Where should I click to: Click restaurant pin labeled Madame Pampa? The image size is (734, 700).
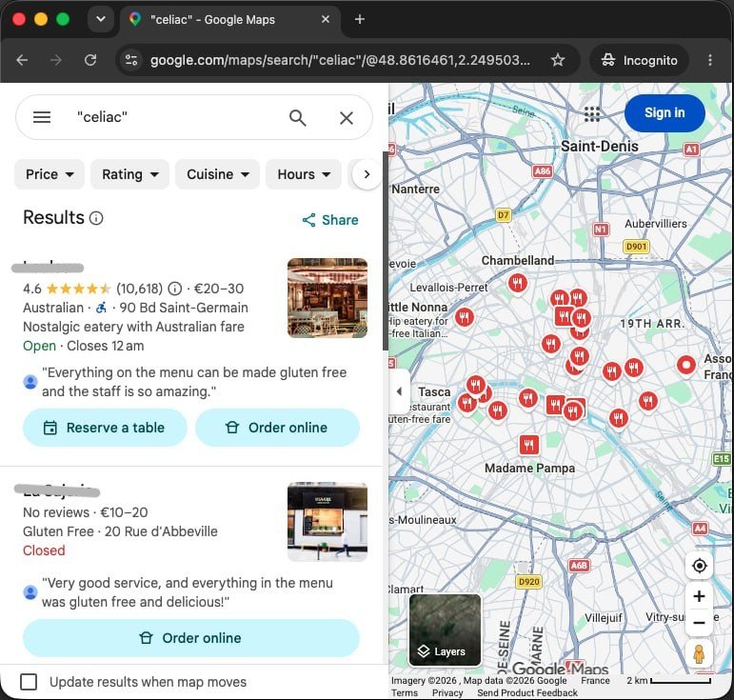[529, 445]
